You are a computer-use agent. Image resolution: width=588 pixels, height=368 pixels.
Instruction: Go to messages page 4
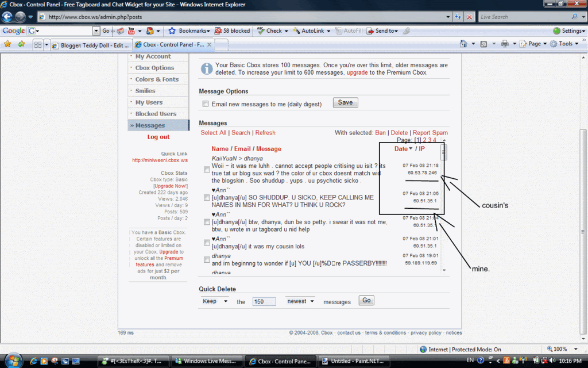(x=434, y=140)
